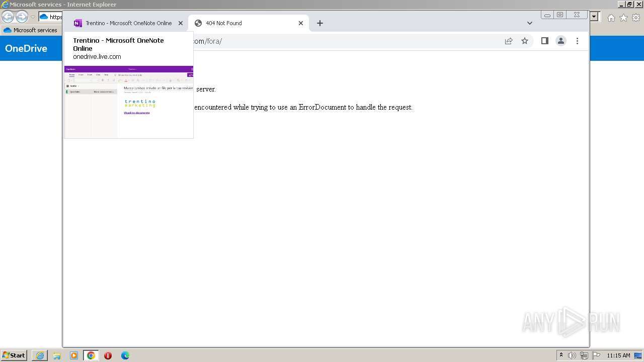
Task: Restore down the Internet Explorer window
Action: pyautogui.click(x=629, y=5)
